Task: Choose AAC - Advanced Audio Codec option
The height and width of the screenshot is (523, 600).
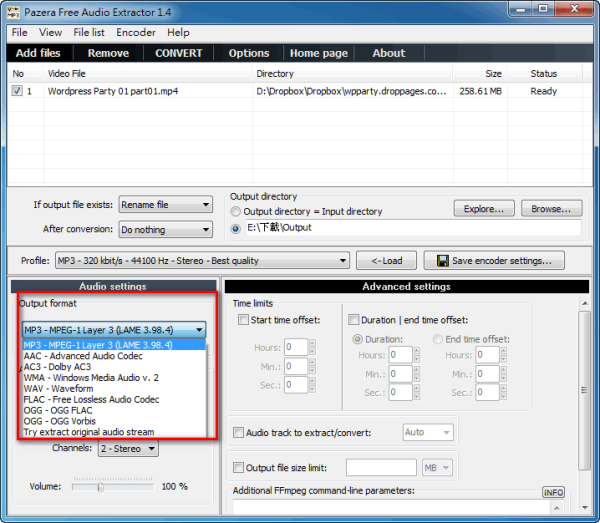Action: (x=114, y=356)
